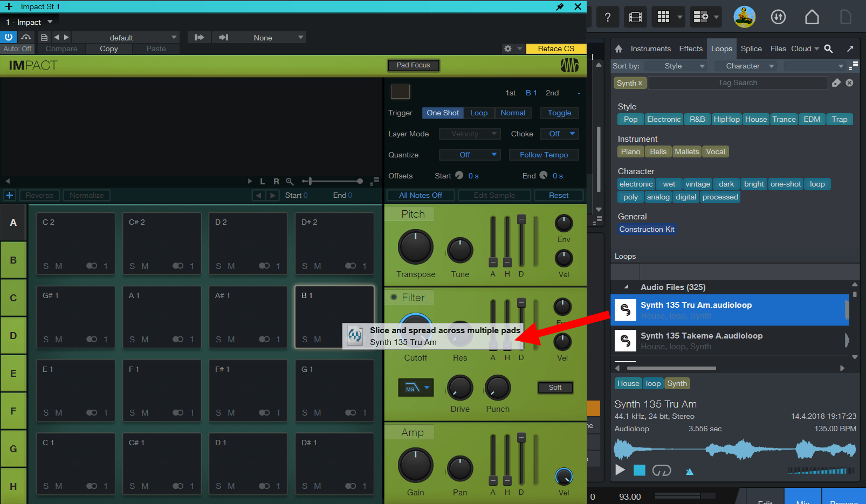
Task: Toggle Follow Tempo option
Action: [544, 155]
